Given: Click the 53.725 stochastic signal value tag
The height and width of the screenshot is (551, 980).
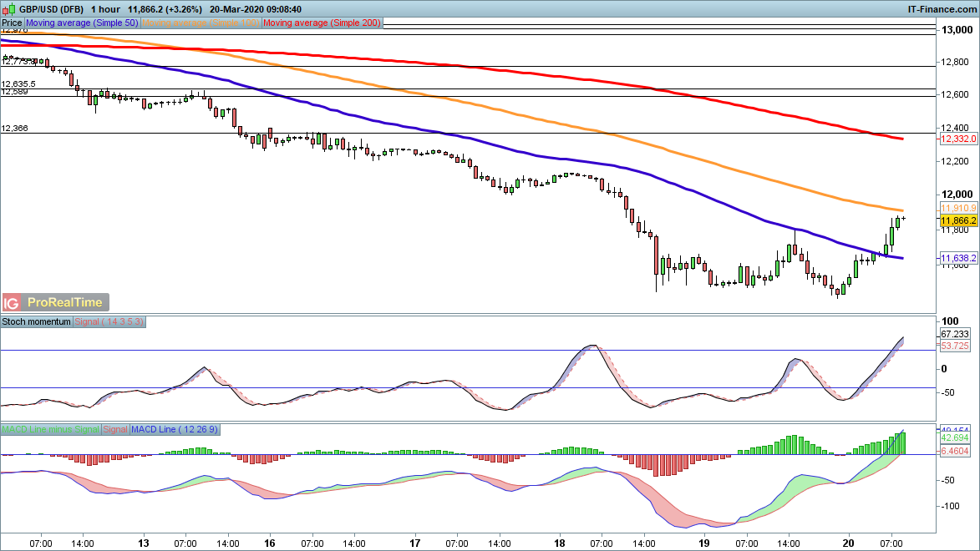Looking at the screenshot, I should coord(955,346).
